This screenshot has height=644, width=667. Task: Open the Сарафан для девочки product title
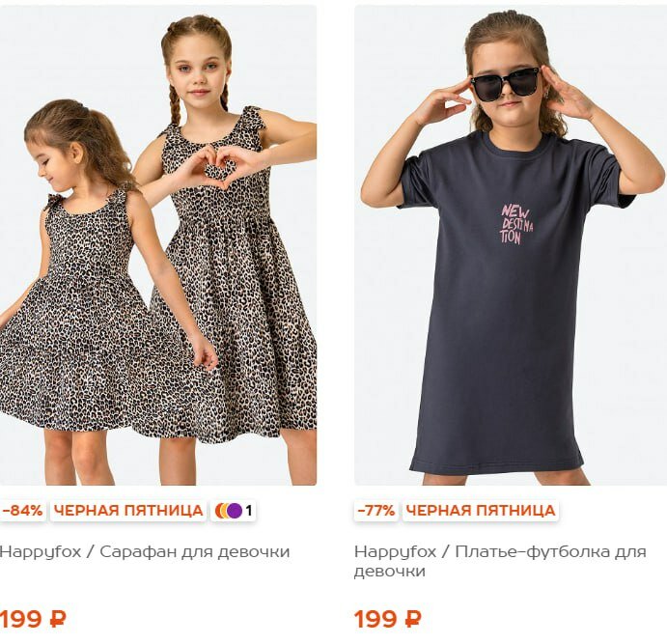[195, 551]
